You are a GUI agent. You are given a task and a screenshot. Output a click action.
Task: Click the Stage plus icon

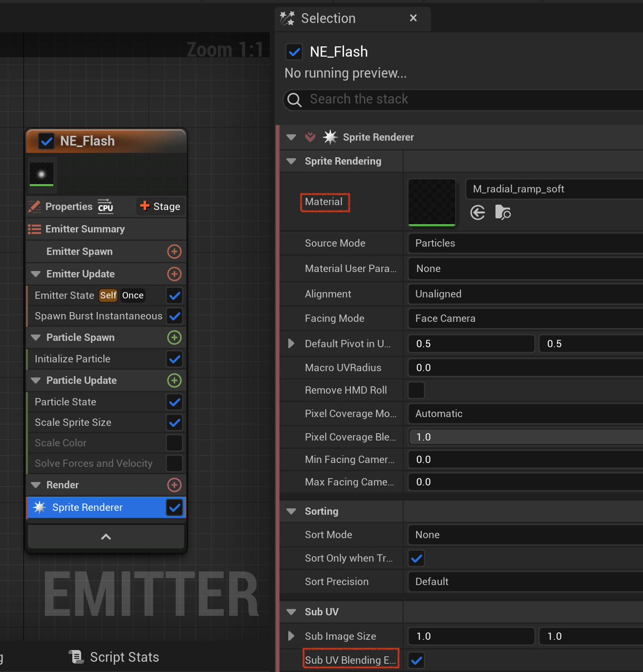[x=145, y=206]
